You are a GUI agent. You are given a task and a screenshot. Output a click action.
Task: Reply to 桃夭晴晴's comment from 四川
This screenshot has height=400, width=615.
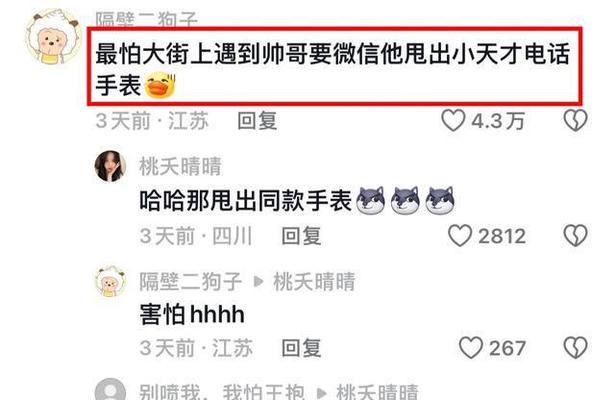coord(301,236)
